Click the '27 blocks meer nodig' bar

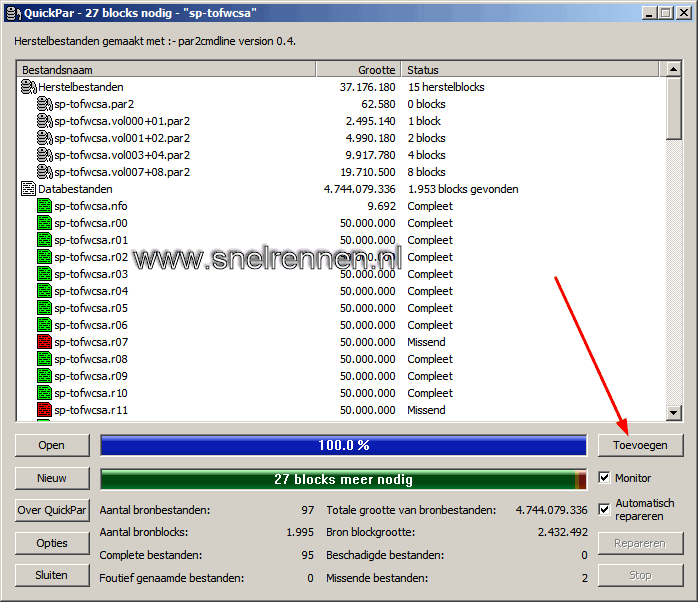tap(344, 479)
